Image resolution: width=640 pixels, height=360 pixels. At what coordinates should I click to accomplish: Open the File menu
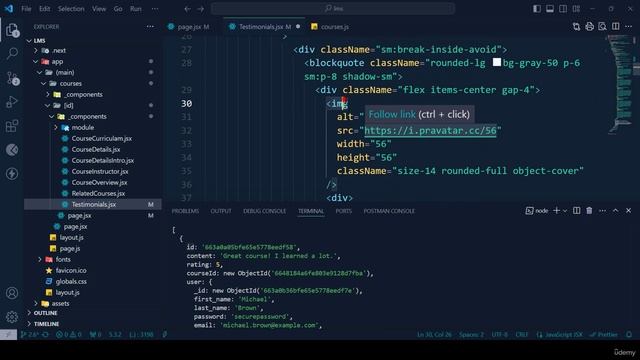click(x=26, y=9)
